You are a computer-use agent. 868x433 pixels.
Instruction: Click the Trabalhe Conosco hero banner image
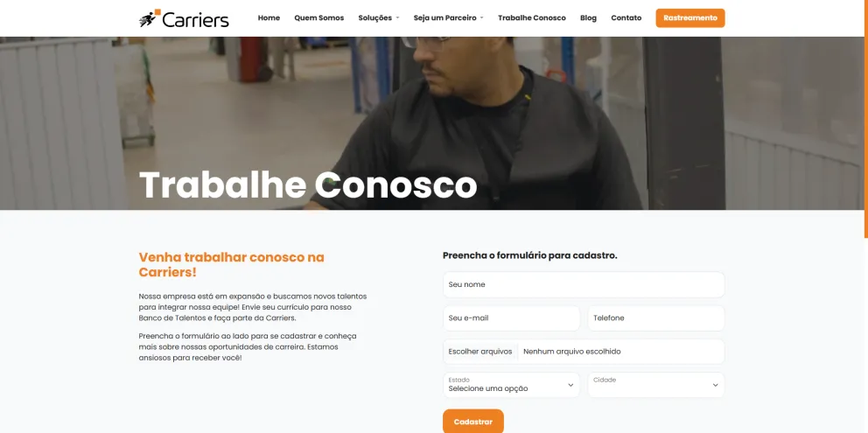point(434,123)
